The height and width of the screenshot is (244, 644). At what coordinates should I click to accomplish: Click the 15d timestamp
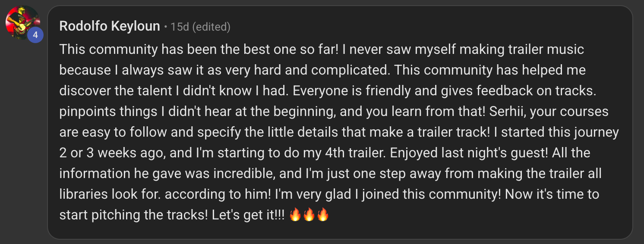pyautogui.click(x=180, y=27)
